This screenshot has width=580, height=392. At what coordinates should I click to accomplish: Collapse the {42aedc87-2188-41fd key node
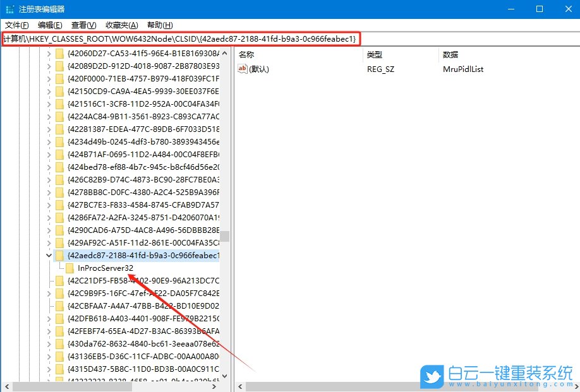pyautogui.click(x=49, y=256)
